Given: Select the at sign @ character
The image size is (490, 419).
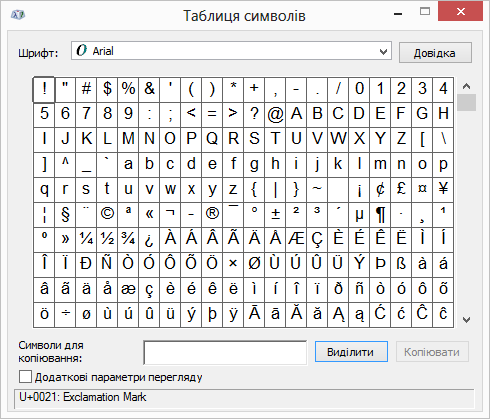Looking at the screenshot, I should [x=275, y=113].
